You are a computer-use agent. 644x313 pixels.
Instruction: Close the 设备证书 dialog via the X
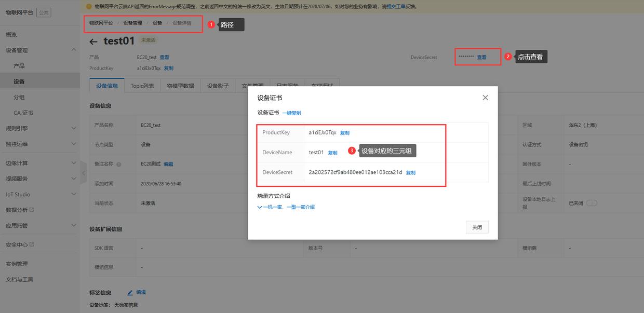(485, 97)
